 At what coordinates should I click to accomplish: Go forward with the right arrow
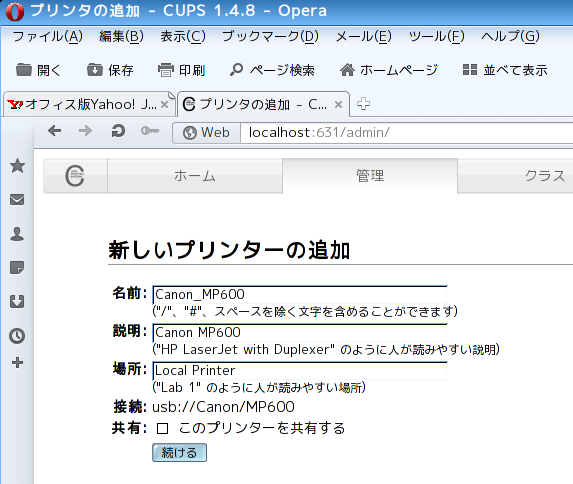click(x=86, y=131)
